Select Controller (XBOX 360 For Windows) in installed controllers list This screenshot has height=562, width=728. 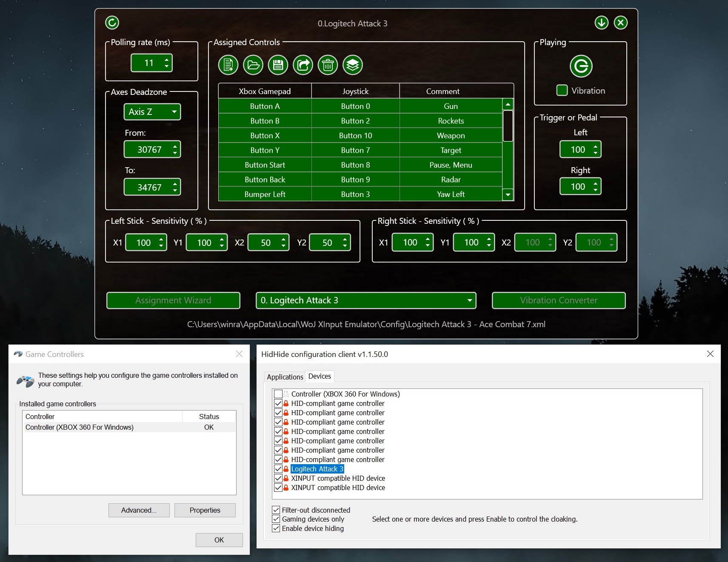click(129, 427)
